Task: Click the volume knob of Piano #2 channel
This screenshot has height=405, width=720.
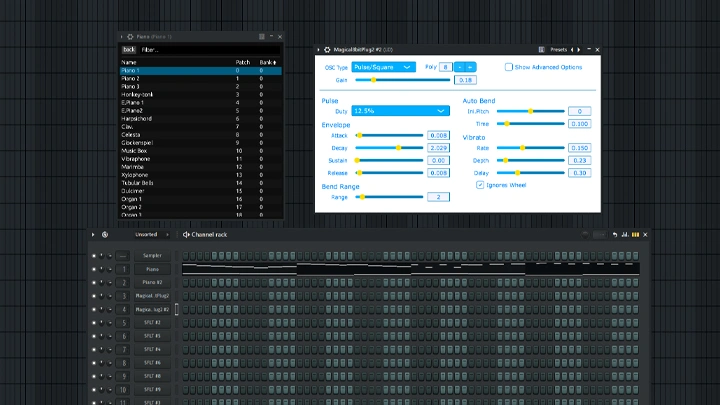Action: pyautogui.click(x=109, y=282)
